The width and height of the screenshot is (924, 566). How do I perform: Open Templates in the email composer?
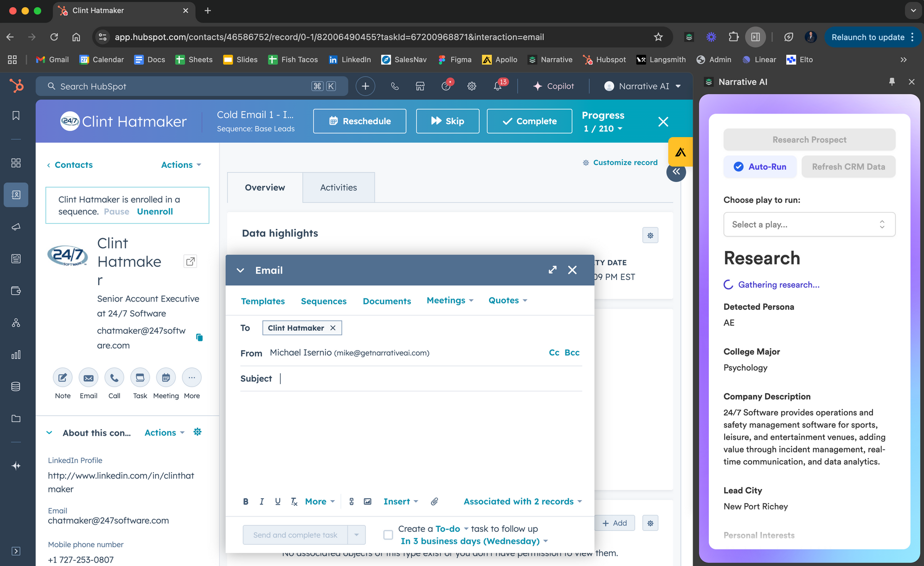click(263, 301)
